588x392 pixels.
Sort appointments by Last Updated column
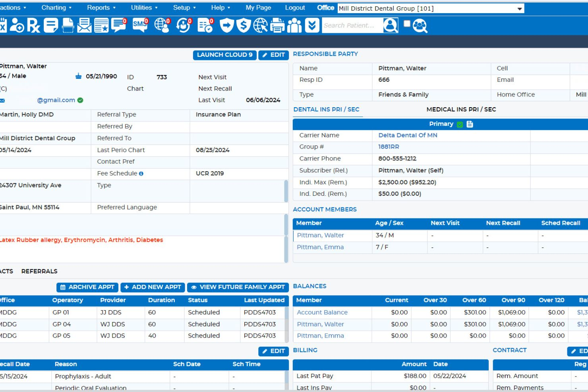pyautogui.click(x=264, y=300)
